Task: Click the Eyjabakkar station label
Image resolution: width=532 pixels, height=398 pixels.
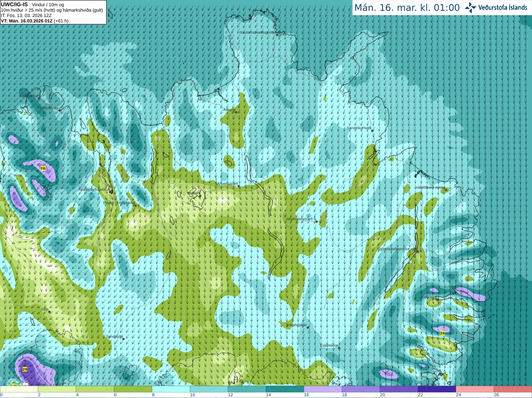Action: pyautogui.click(x=329, y=345)
